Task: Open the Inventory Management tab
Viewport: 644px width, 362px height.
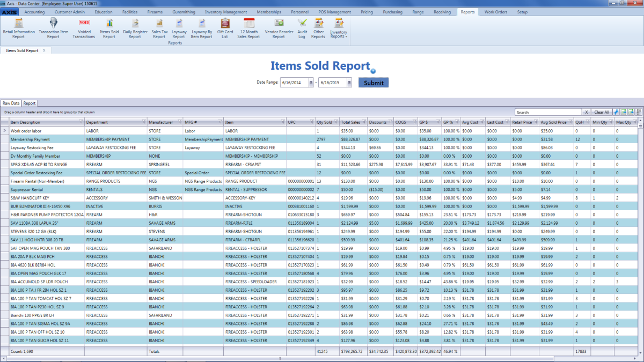Action: click(226, 12)
